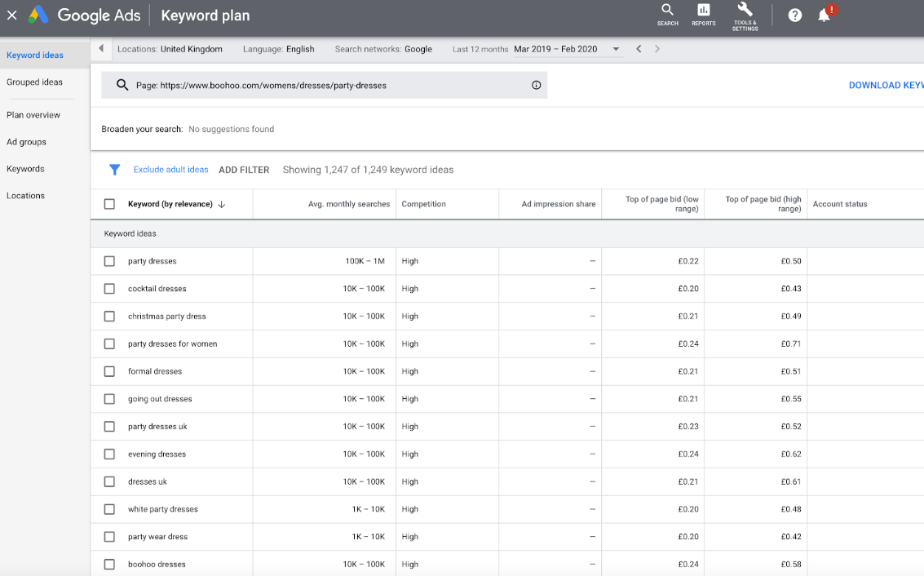Open Ad groups in sidebar

pyautogui.click(x=26, y=142)
